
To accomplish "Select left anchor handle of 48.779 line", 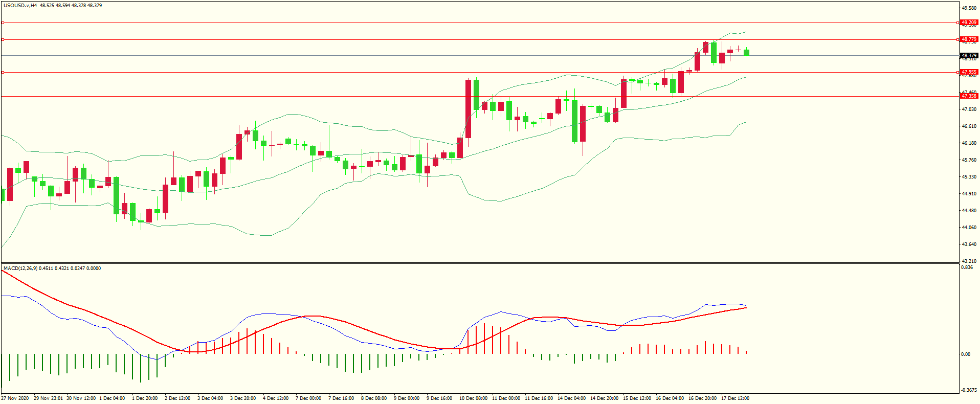I will pyautogui.click(x=3, y=39).
